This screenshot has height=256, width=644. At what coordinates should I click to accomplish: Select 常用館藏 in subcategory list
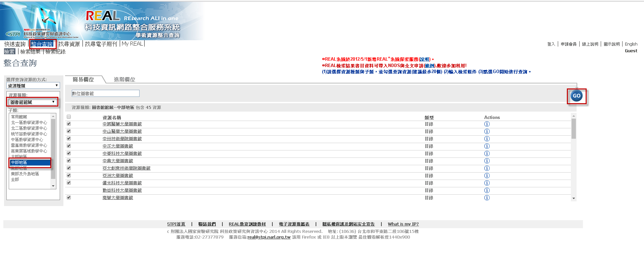(19, 117)
